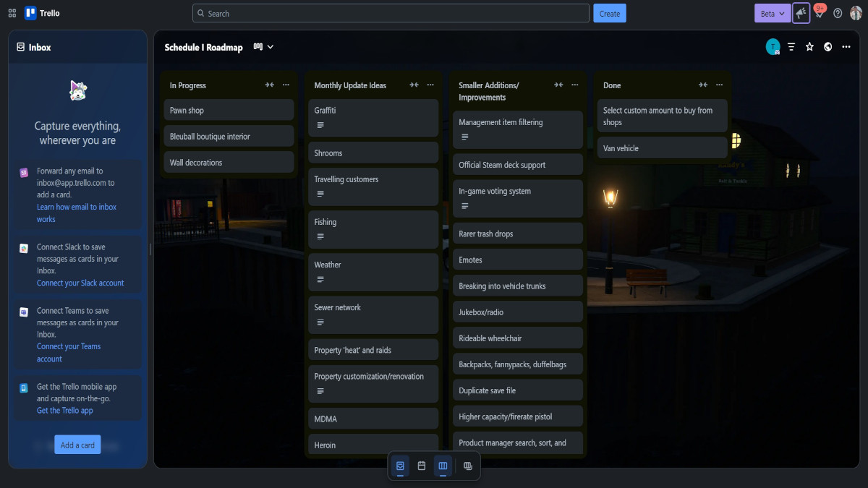The width and height of the screenshot is (868, 488).
Task: Star the Schedule I Roadmap board
Action: tap(809, 47)
